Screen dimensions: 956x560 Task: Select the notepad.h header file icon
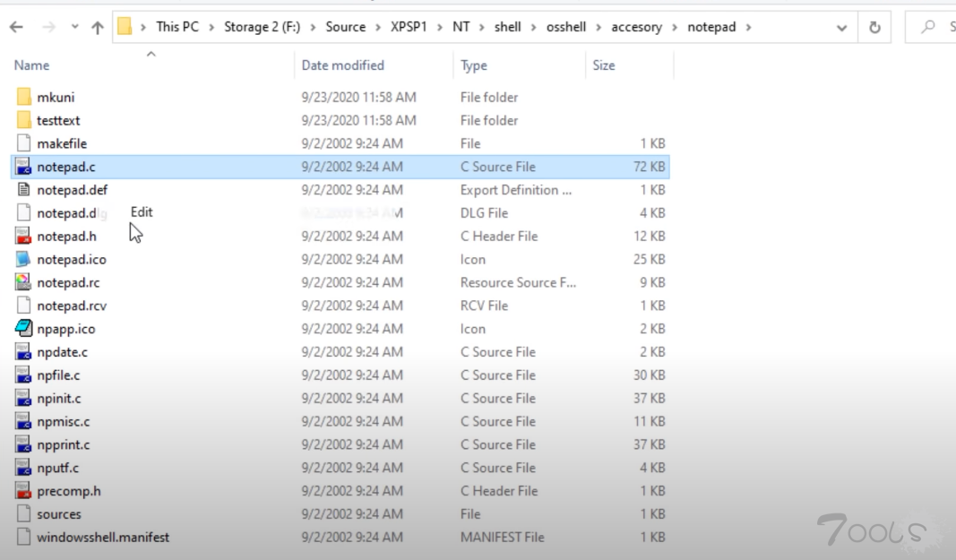[x=24, y=237]
